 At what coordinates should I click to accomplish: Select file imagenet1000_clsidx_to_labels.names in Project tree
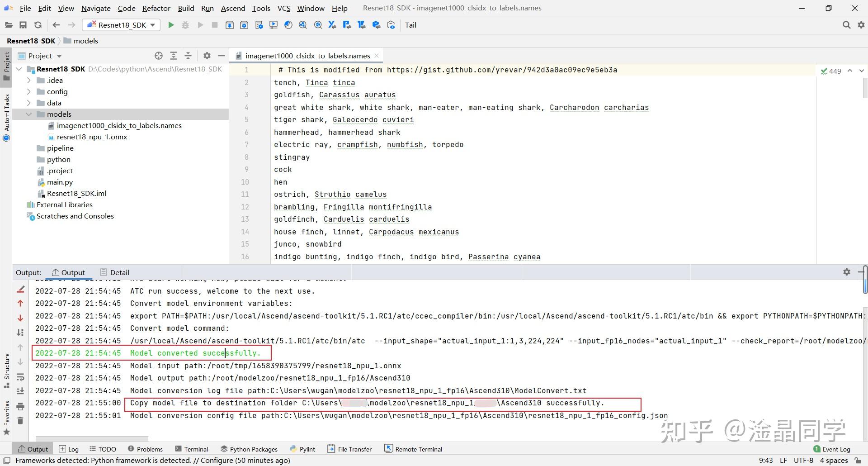click(119, 125)
